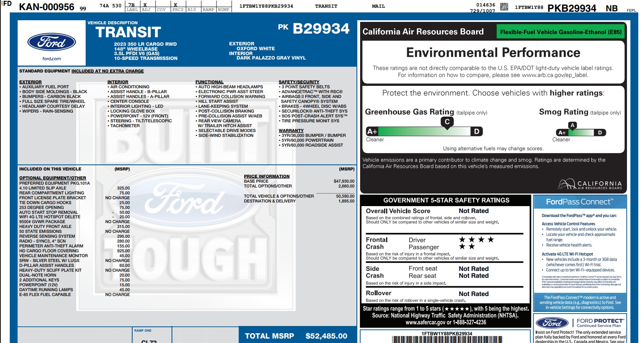Screen dimensions: 644x343
Task: Open the www.safercar.gov link
Action: [x=425, y=322]
